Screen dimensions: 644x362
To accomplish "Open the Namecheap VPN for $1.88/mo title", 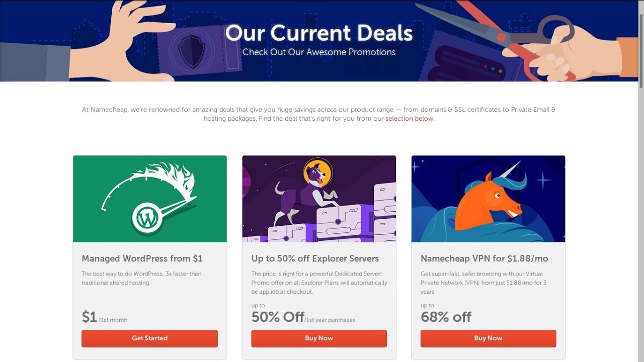I will click(x=484, y=258).
